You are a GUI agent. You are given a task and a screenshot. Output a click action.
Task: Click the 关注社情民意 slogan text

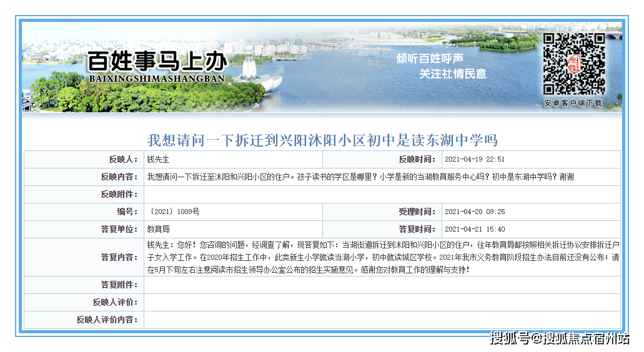pos(453,74)
